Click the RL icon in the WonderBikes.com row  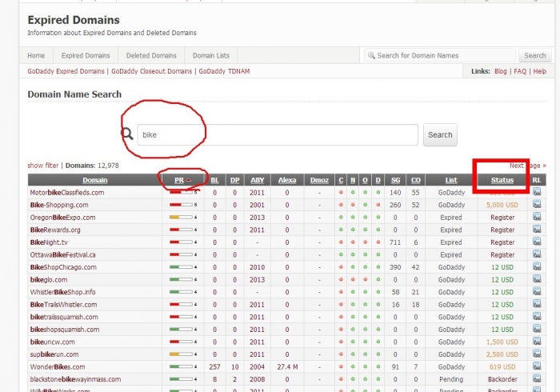click(x=537, y=366)
